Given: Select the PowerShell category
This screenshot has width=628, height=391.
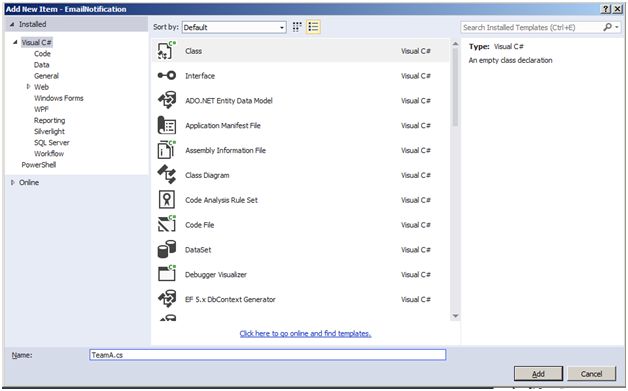Looking at the screenshot, I should [x=39, y=165].
